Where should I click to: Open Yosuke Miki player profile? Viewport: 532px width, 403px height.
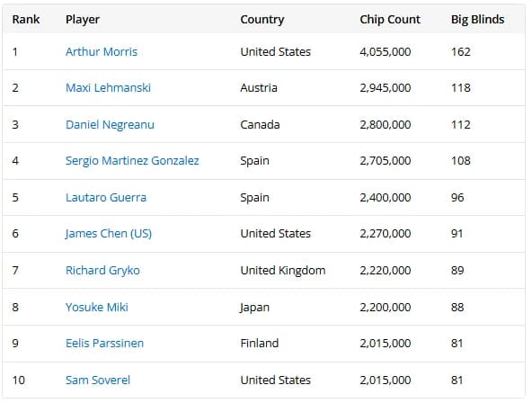pyautogui.click(x=97, y=307)
